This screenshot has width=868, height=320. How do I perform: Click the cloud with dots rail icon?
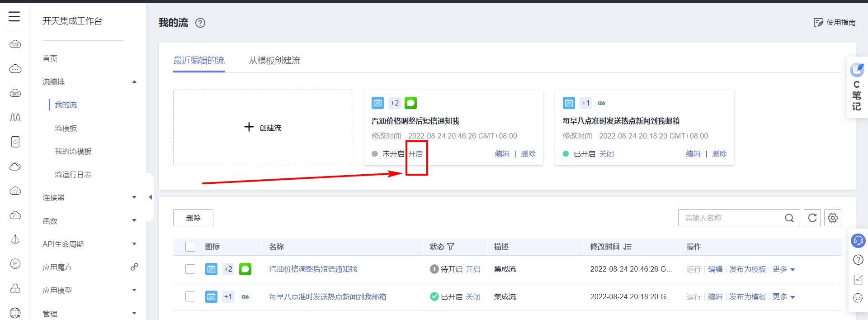point(15,69)
